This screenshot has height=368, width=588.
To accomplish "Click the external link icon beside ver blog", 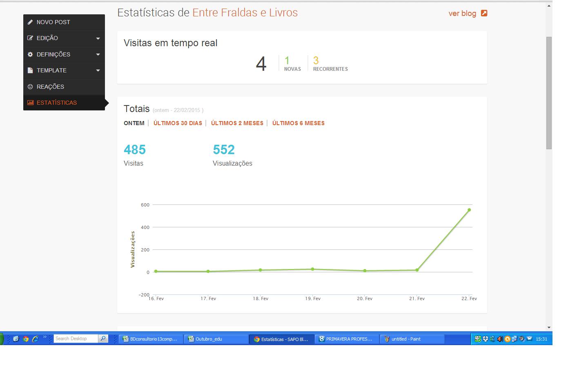I will 484,13.
